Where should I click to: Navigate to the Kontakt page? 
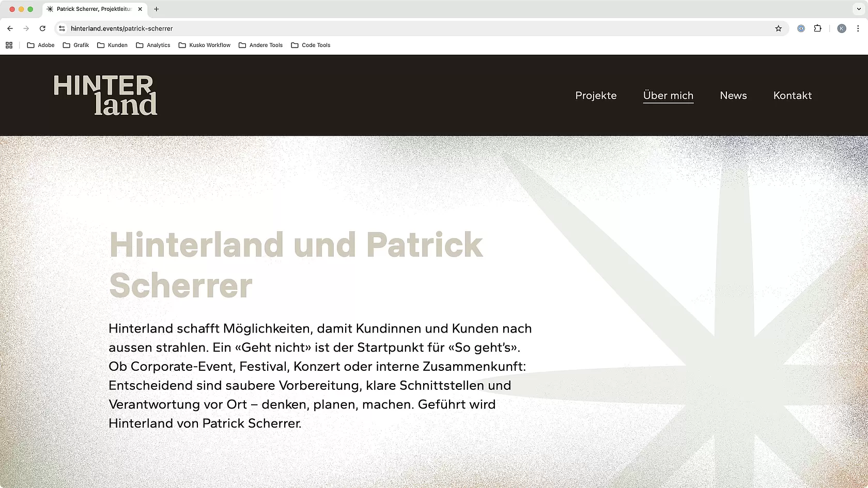point(792,96)
